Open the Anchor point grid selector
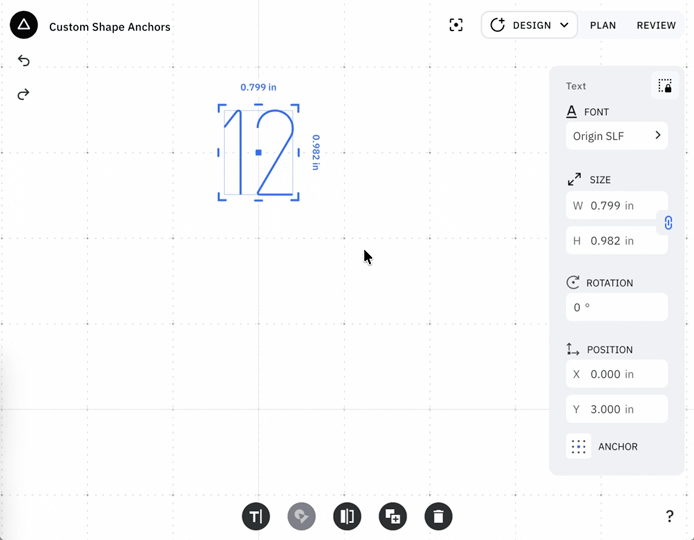Viewport: 694px width, 540px height. [x=579, y=447]
